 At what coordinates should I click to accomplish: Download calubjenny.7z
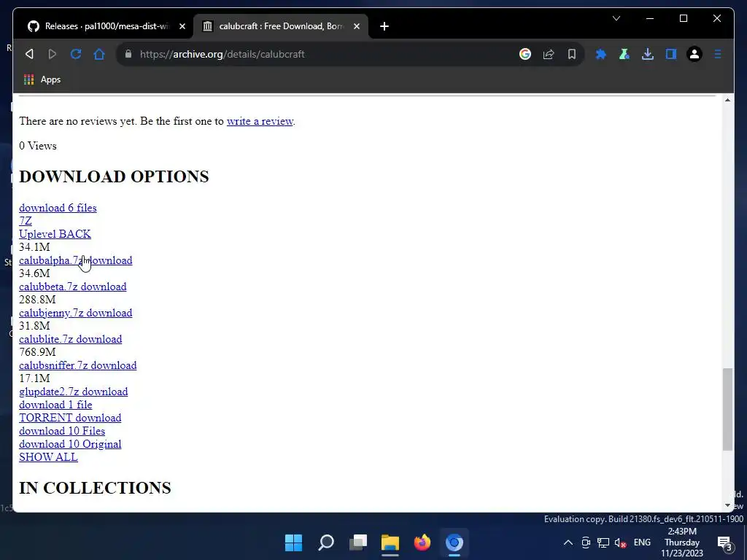[x=76, y=313]
